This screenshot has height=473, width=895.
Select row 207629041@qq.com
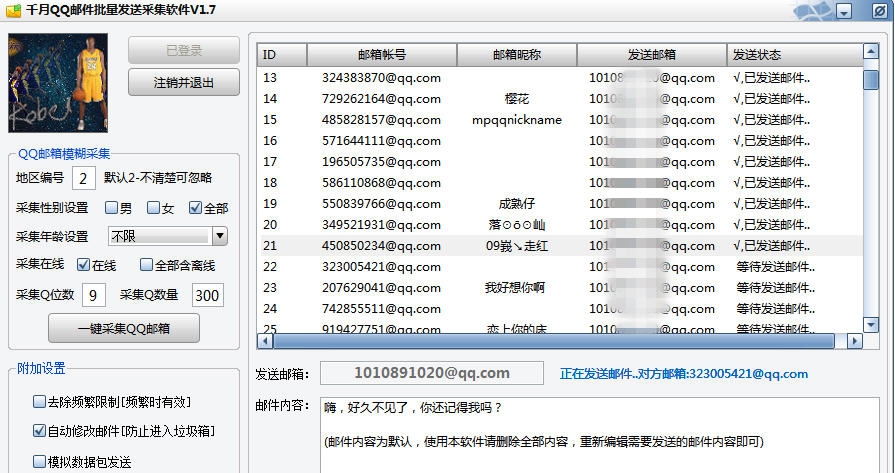tap(562, 288)
